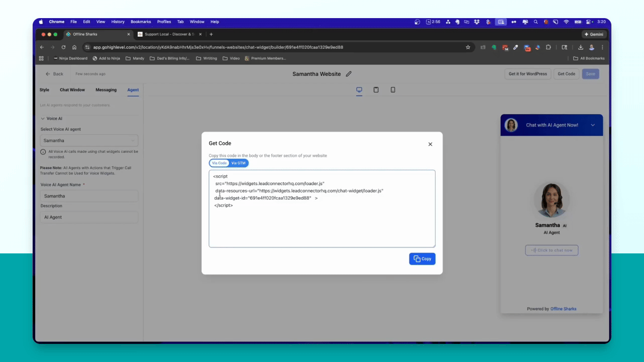This screenshot has height=362, width=644.
Task: Select desktop preview device icon
Action: click(359, 90)
